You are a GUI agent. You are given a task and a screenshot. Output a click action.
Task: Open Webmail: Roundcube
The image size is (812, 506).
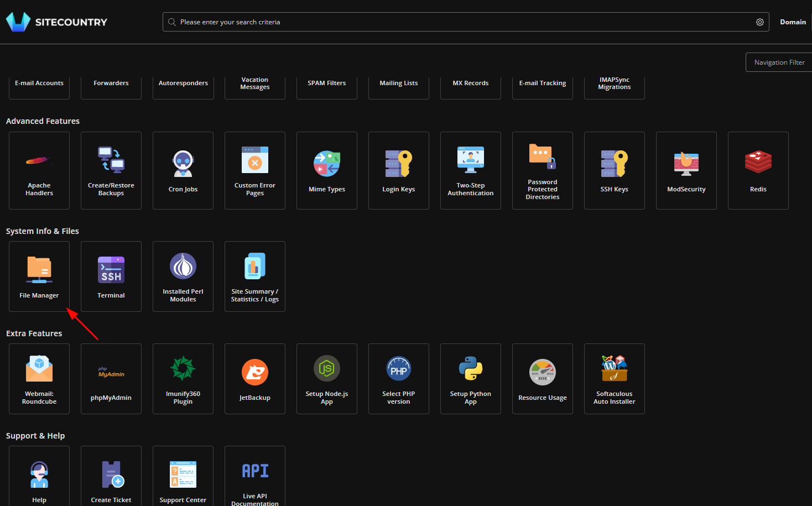point(39,379)
